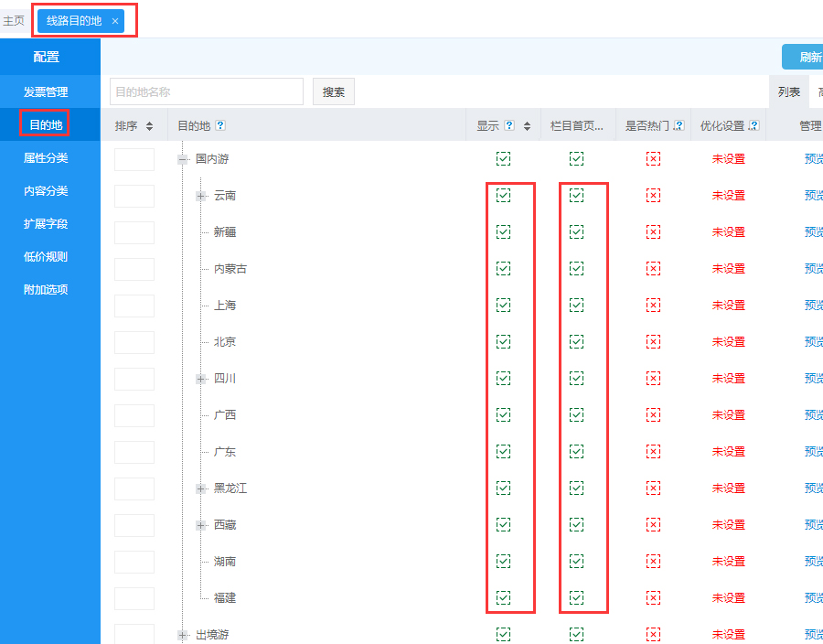The width and height of the screenshot is (823, 644).
Task: Toggle the red hot-destination icon for 湖南
Action: [x=654, y=561]
